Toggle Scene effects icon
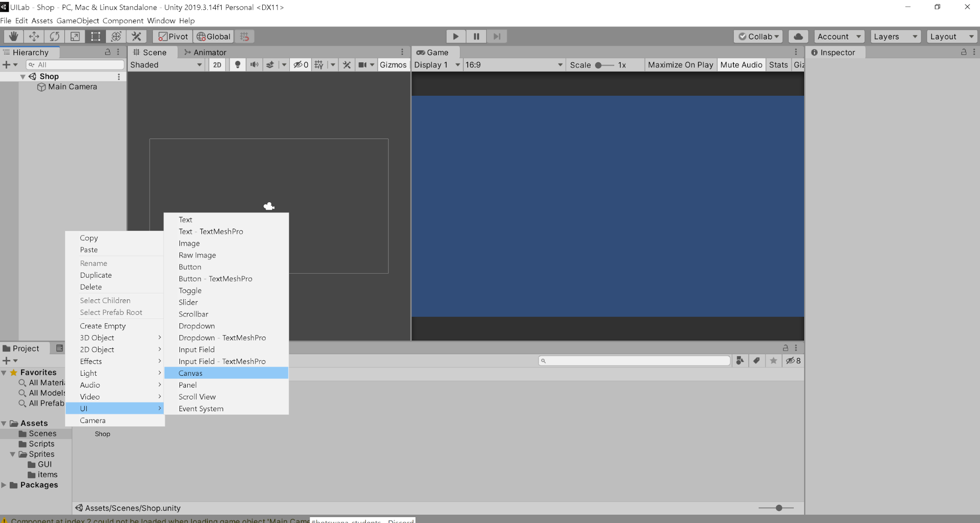The image size is (980, 523). (270, 65)
